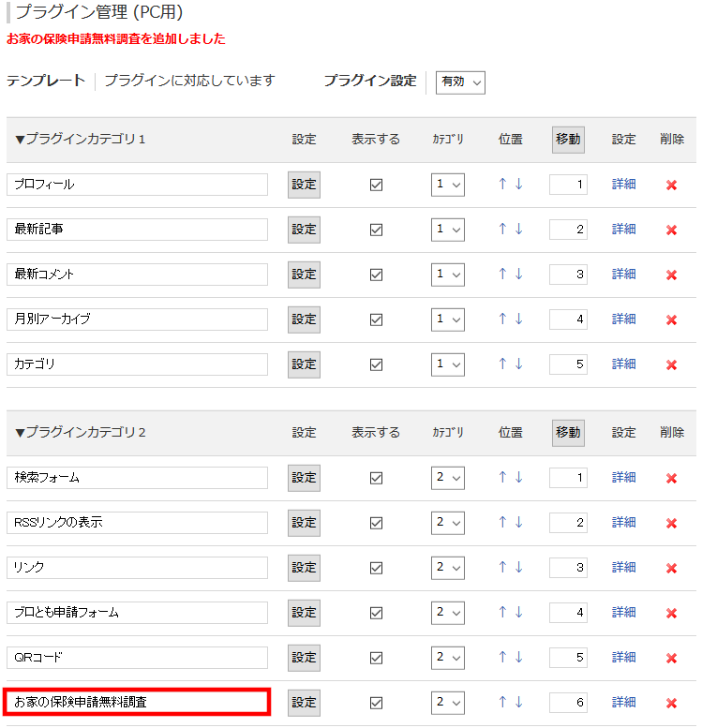Click the お家の保険申請無料調査 plugin name field

(137, 703)
